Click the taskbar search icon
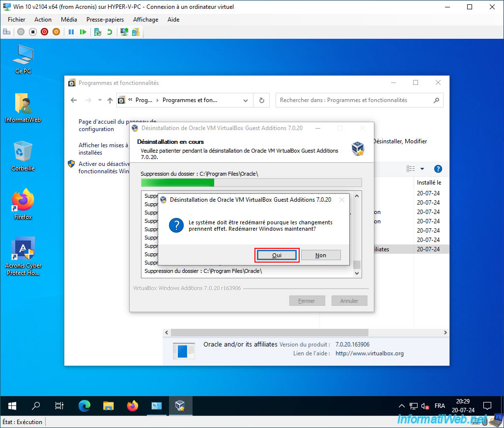Image resolution: width=504 pixels, height=428 pixels. click(x=36, y=406)
